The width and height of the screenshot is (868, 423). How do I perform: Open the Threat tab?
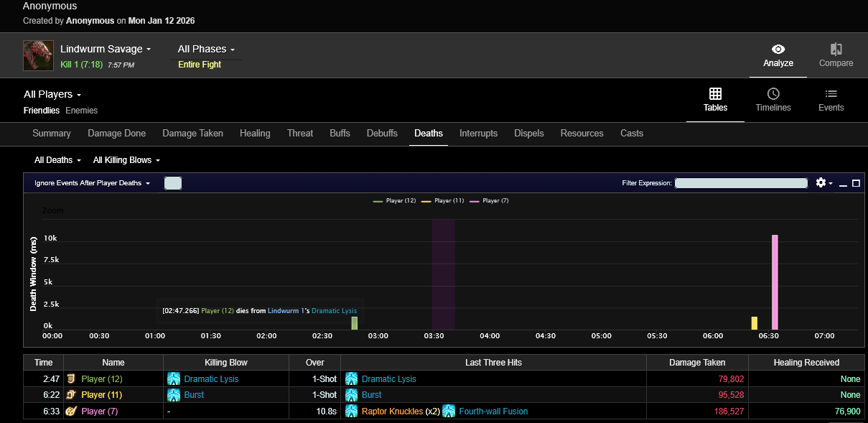[300, 133]
